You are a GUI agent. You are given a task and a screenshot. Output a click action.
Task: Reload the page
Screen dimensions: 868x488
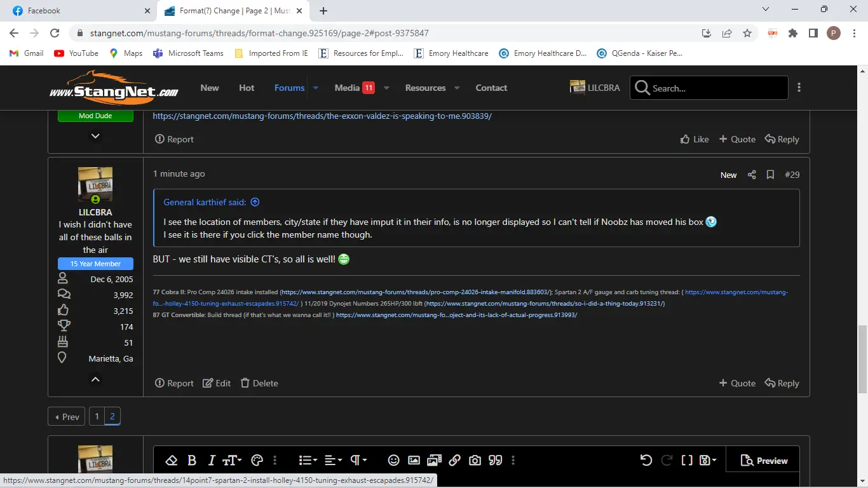55,33
